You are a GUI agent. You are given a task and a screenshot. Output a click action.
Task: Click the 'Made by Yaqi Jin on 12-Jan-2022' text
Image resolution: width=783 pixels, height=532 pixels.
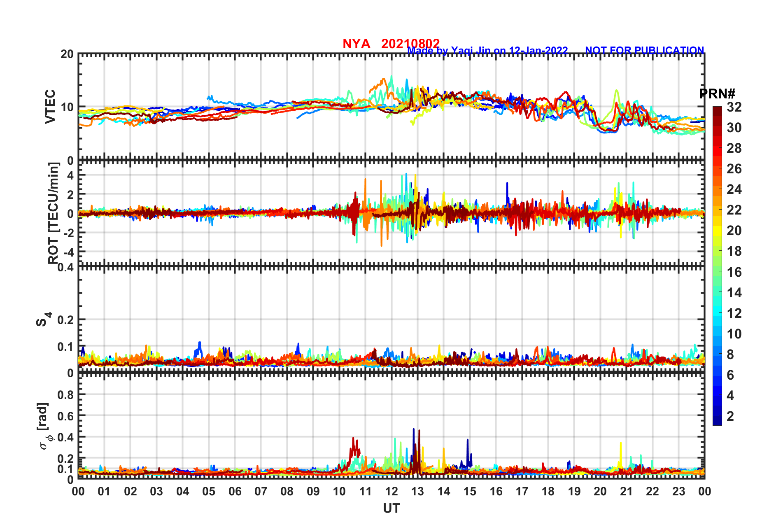pyautogui.click(x=487, y=50)
